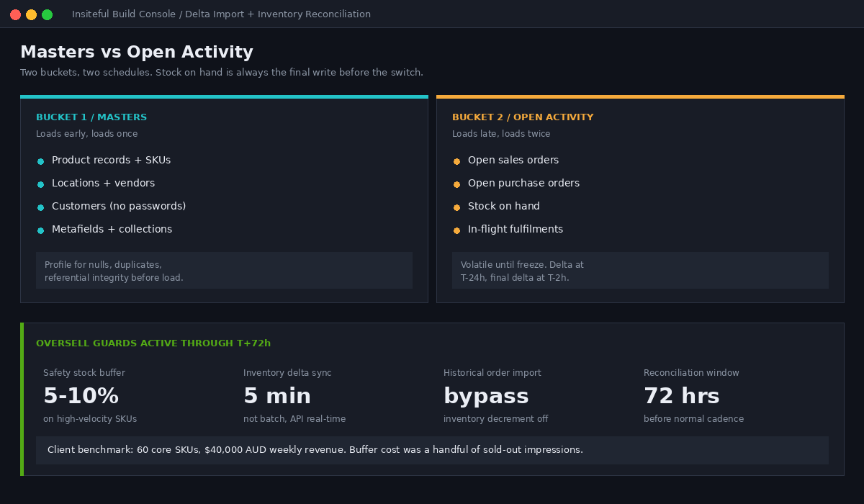Click the 'BUCKET 1 / MASTERS' header
Viewport: 864px width, 504px height.
pos(91,117)
